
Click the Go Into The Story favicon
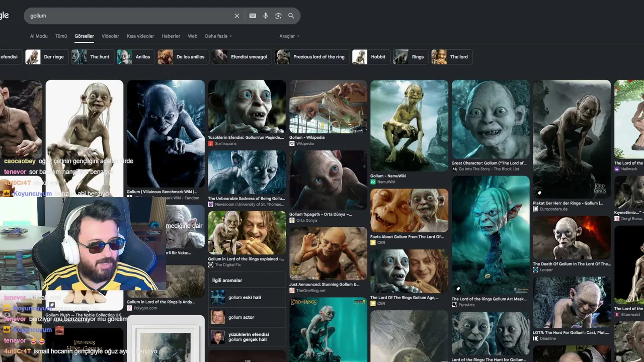point(454,169)
